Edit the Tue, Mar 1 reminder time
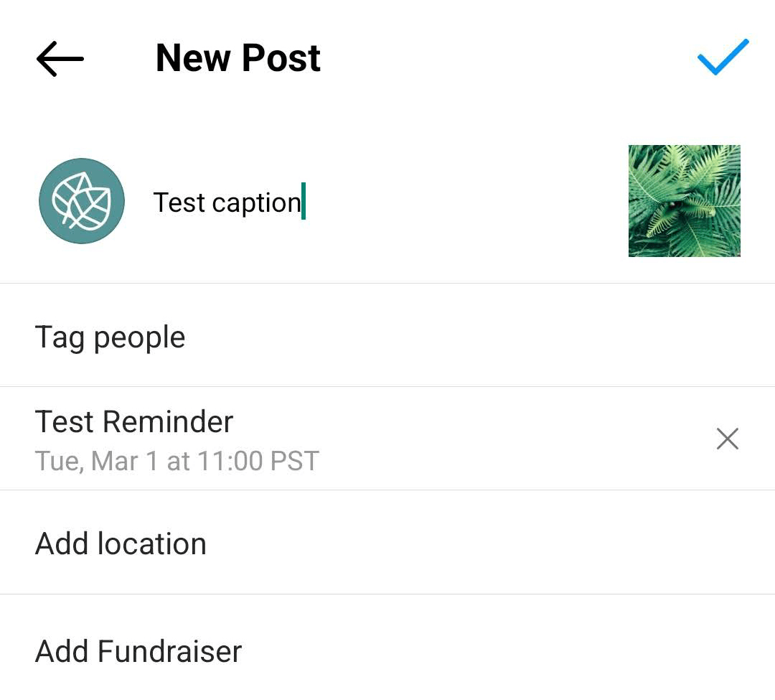 (177, 461)
